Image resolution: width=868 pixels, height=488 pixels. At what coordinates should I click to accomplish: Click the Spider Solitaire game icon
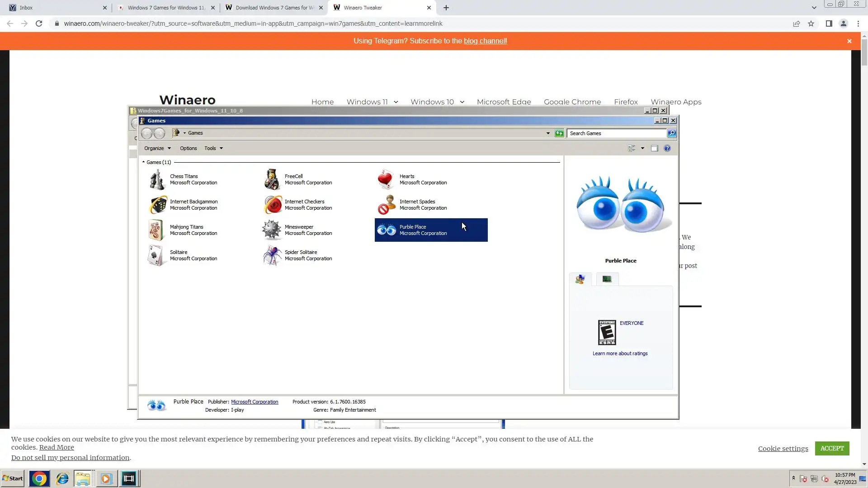(x=272, y=255)
